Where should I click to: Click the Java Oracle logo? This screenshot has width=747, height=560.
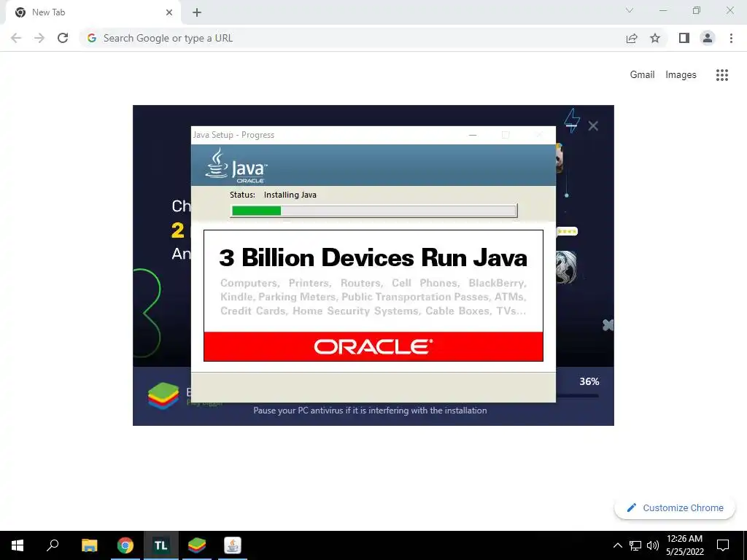tap(236, 166)
